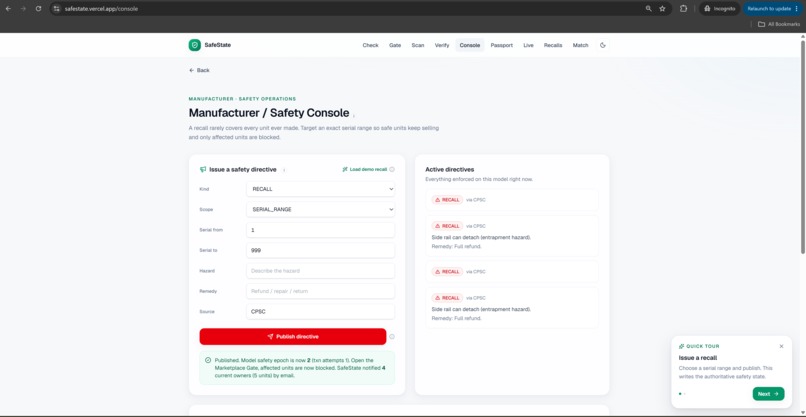Close the Quick Tour popup
This screenshot has height=417, width=806.
click(781, 346)
